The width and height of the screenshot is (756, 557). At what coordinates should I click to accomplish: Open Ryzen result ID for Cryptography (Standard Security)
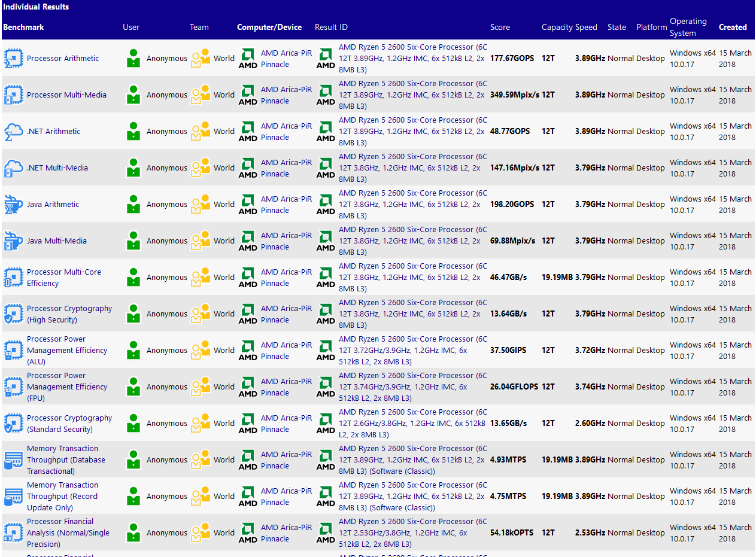click(413, 424)
